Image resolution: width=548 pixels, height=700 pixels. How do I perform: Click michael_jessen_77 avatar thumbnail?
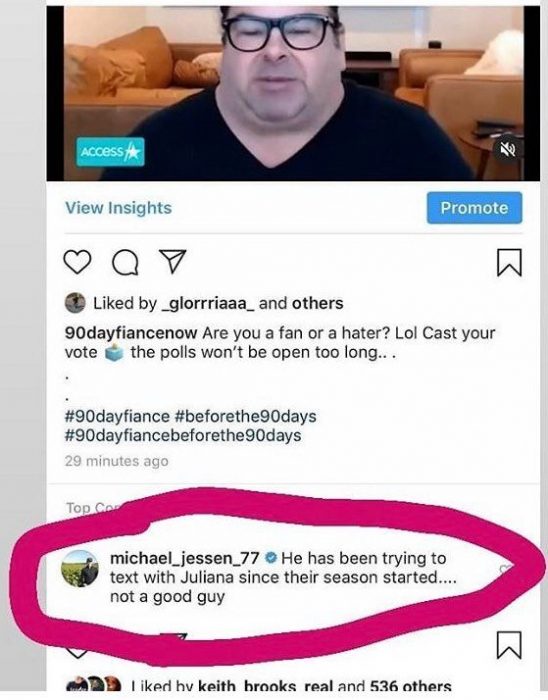[80, 568]
